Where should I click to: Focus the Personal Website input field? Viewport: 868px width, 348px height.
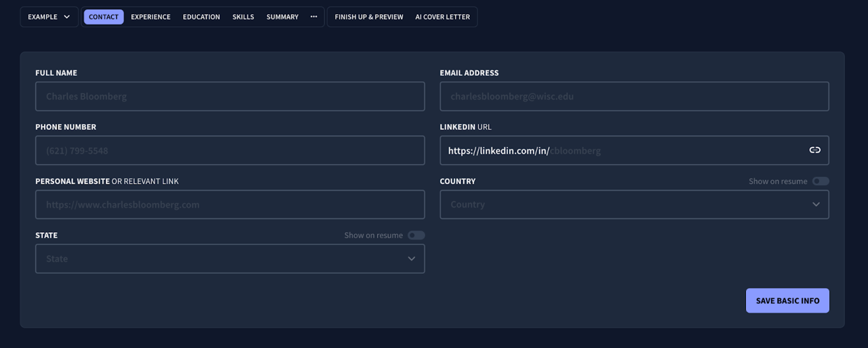pos(230,204)
